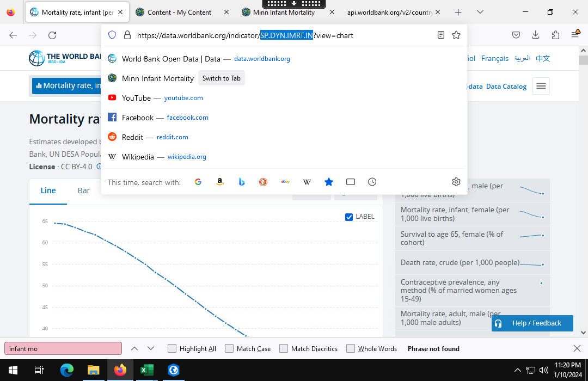Open World Bank hamburger menu
The image size is (588, 381).
tap(541, 86)
